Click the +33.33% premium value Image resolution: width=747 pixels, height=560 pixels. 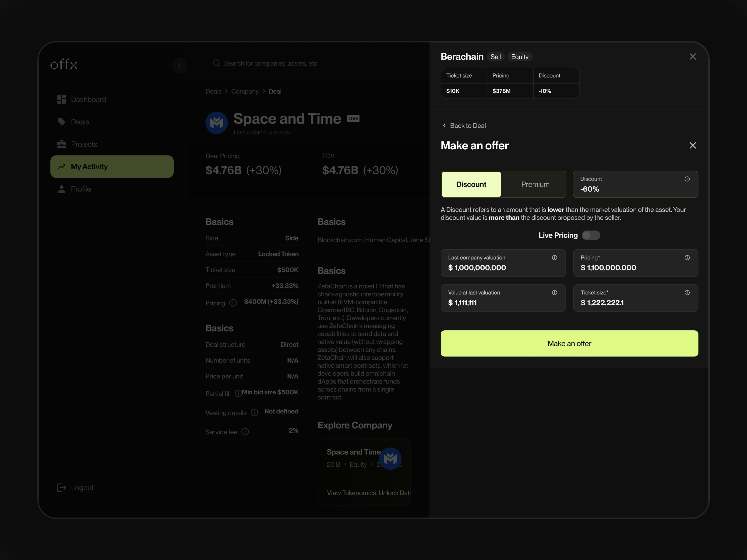click(285, 286)
